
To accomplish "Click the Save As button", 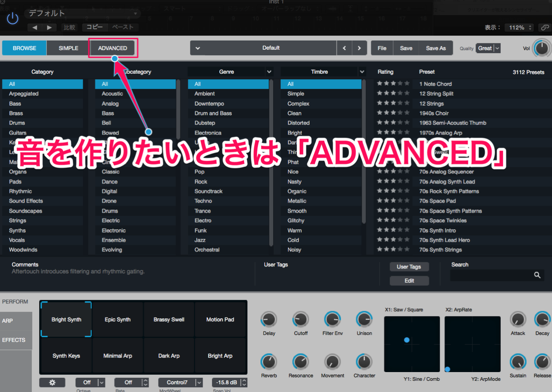I will (x=436, y=48).
